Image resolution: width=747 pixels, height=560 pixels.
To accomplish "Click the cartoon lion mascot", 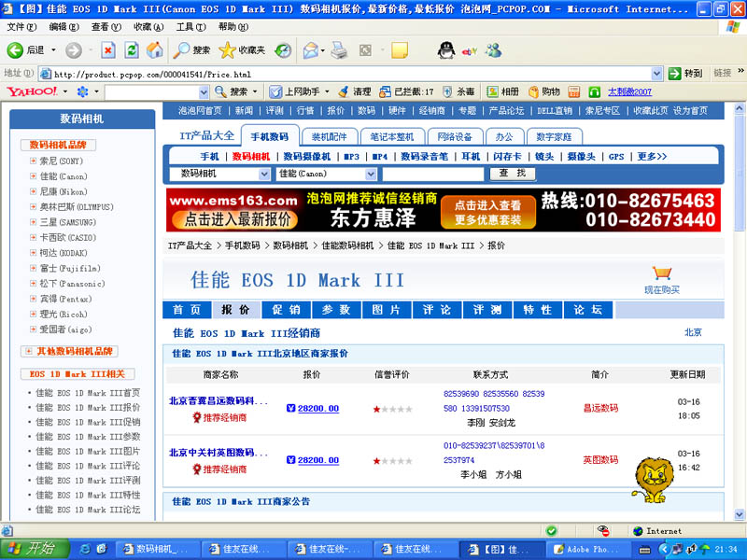I will pyautogui.click(x=654, y=480).
